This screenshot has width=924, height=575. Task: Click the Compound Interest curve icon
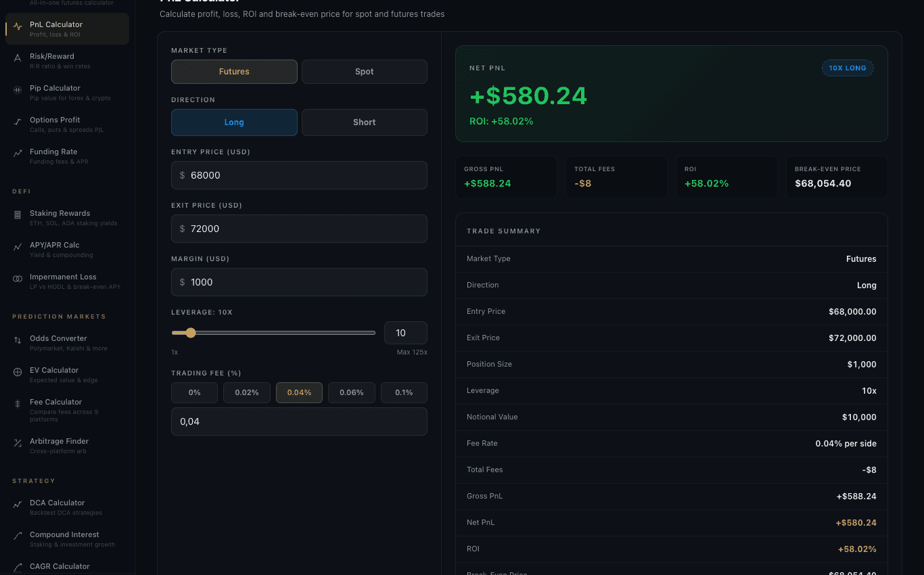tap(18, 537)
